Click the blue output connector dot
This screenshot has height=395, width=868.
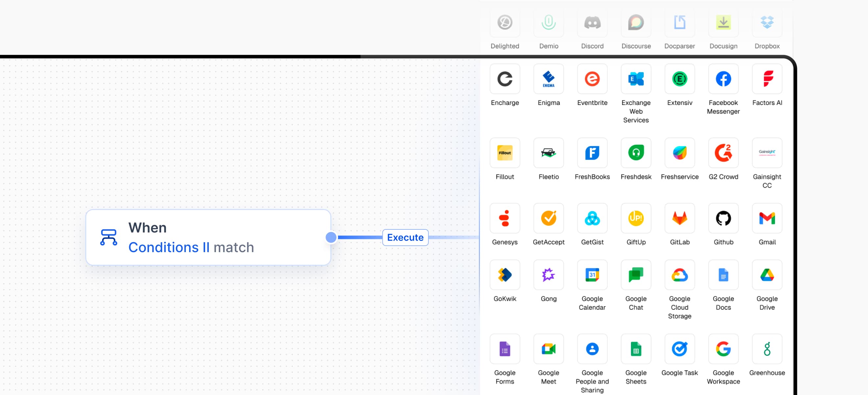(x=331, y=237)
